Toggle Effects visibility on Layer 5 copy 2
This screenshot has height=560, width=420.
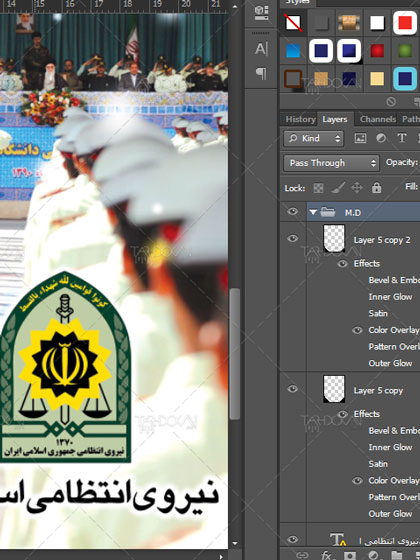342,264
